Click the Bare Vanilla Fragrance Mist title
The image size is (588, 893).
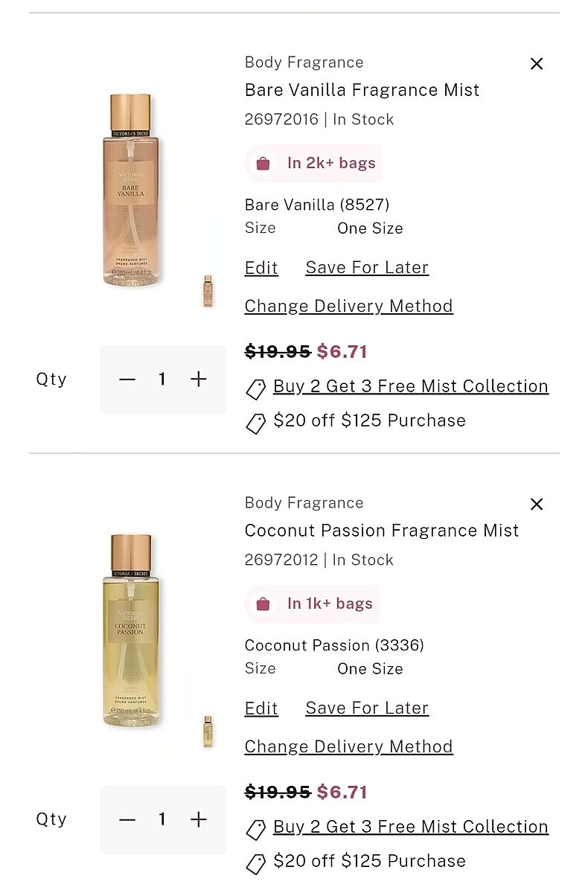[x=362, y=91]
